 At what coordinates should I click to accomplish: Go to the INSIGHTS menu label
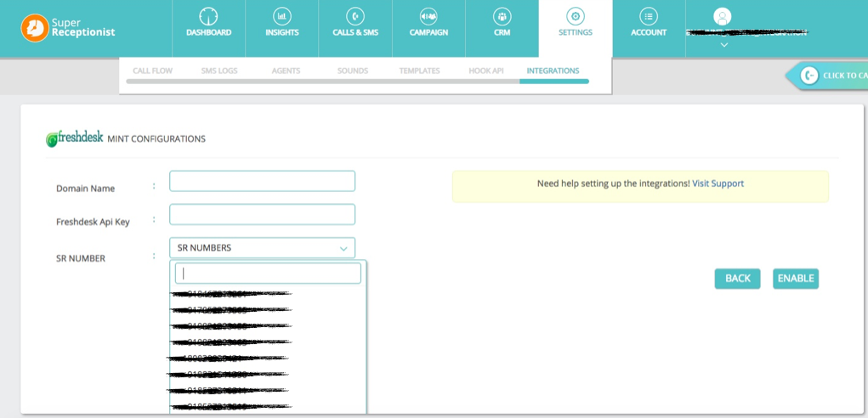click(281, 32)
